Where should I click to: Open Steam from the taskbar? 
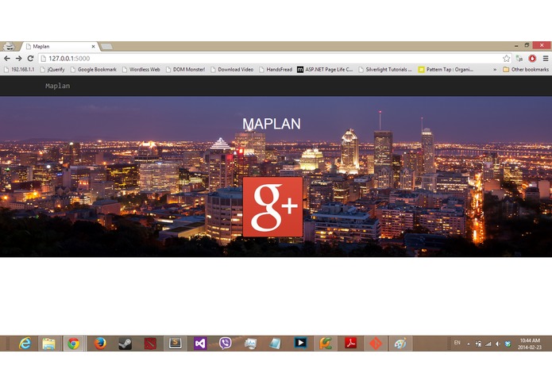coord(125,343)
